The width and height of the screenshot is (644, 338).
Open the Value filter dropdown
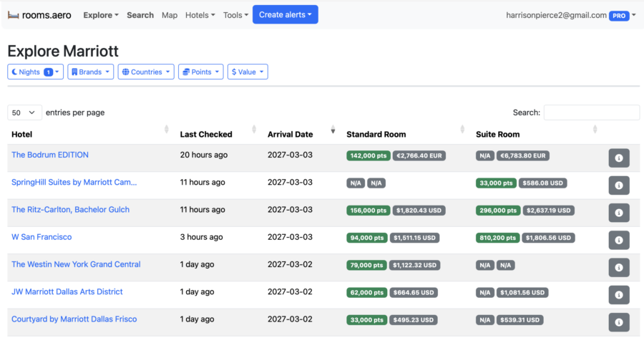[248, 72]
